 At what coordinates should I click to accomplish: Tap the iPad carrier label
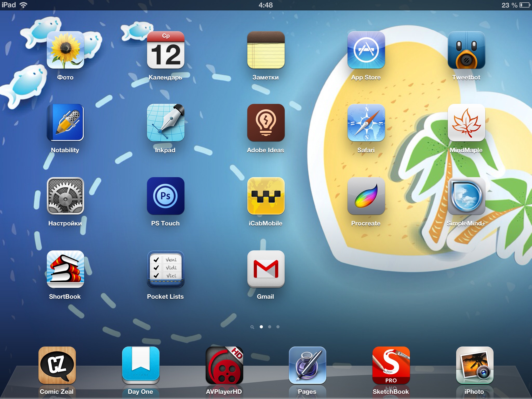[x=9, y=5]
